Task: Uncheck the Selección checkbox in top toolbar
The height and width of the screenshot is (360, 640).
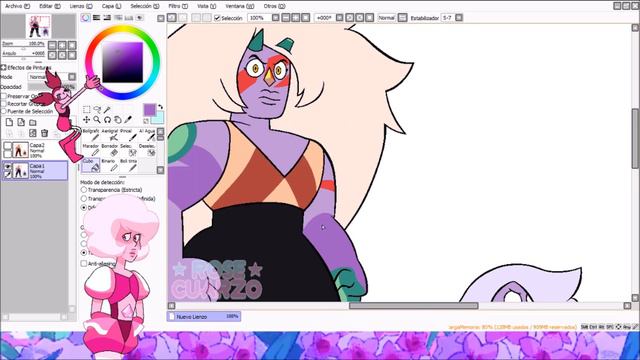Action: [x=217, y=18]
